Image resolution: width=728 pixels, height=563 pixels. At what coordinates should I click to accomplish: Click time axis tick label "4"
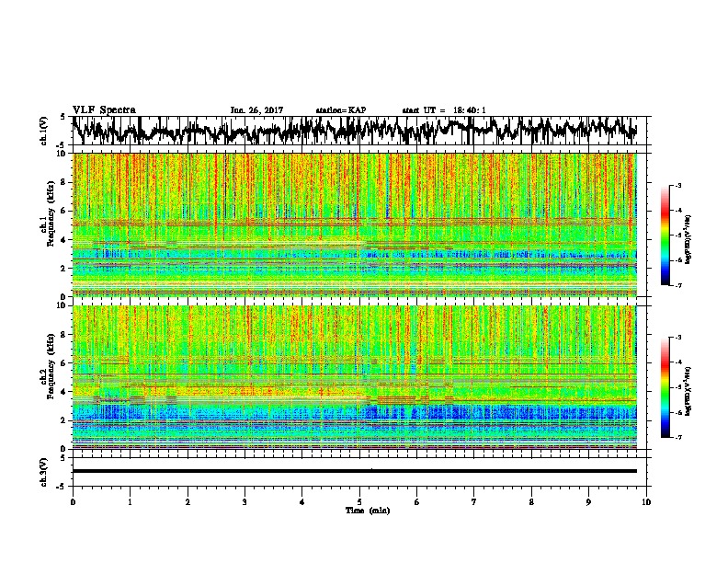pyautogui.click(x=302, y=502)
